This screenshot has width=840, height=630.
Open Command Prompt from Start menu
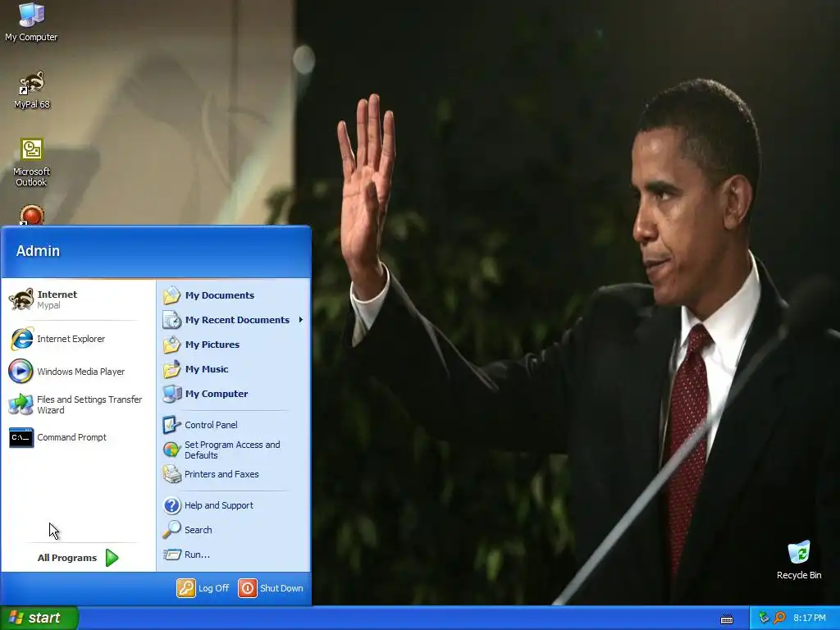(74, 438)
